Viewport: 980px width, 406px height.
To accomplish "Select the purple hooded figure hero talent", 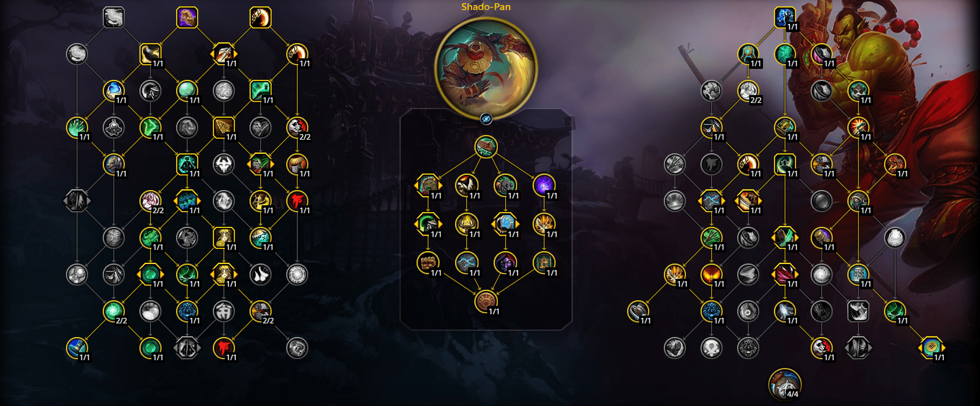I will click(506, 262).
